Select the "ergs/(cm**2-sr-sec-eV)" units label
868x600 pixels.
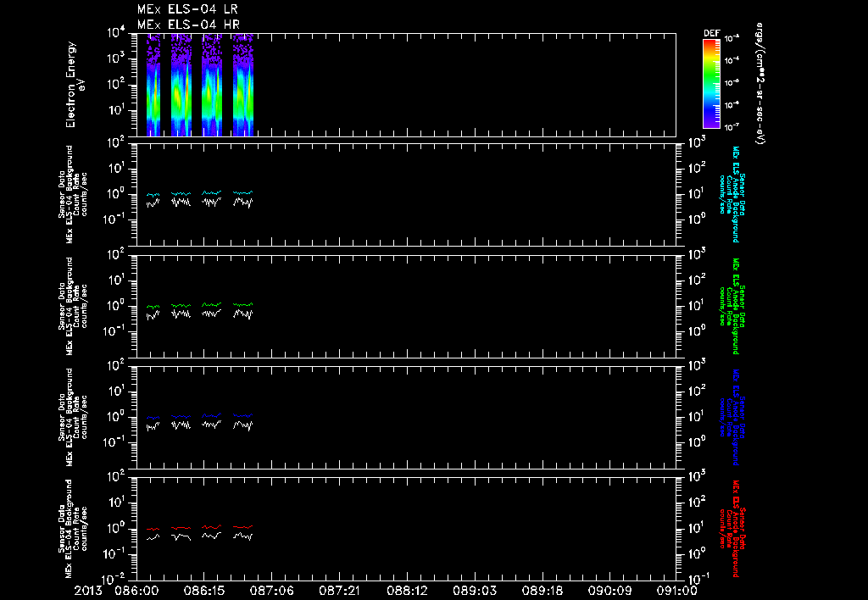760,84
